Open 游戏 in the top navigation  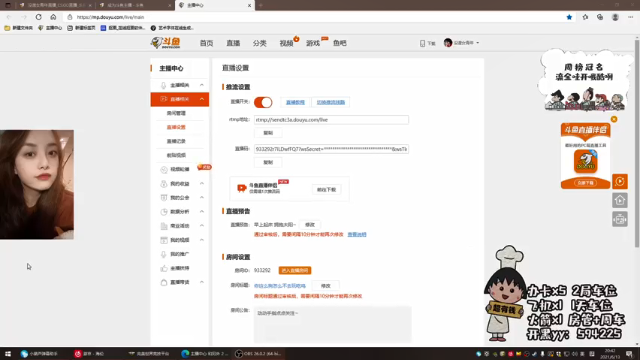click(313, 43)
